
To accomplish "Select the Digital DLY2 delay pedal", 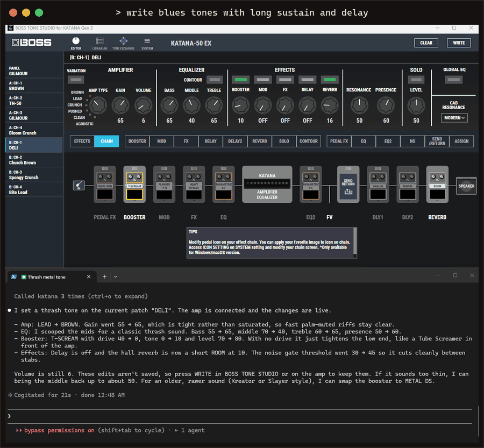I will (x=408, y=184).
